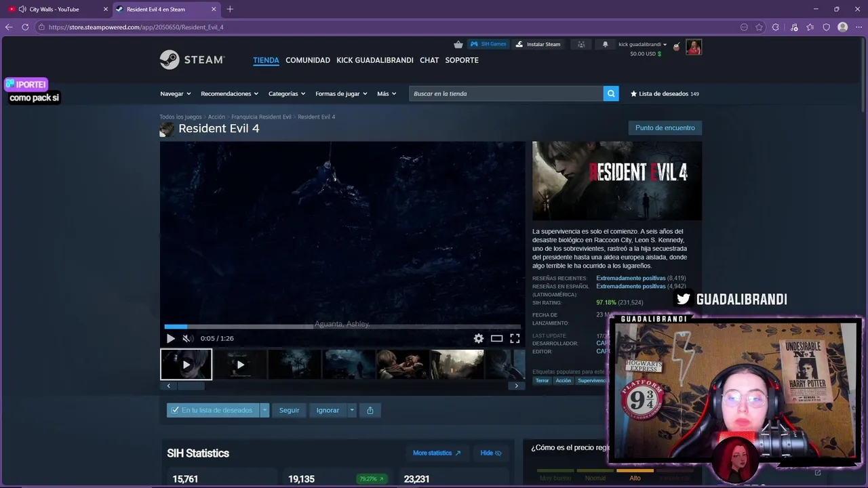
Task: Open a new browser tab plus icon
Action: point(230,9)
